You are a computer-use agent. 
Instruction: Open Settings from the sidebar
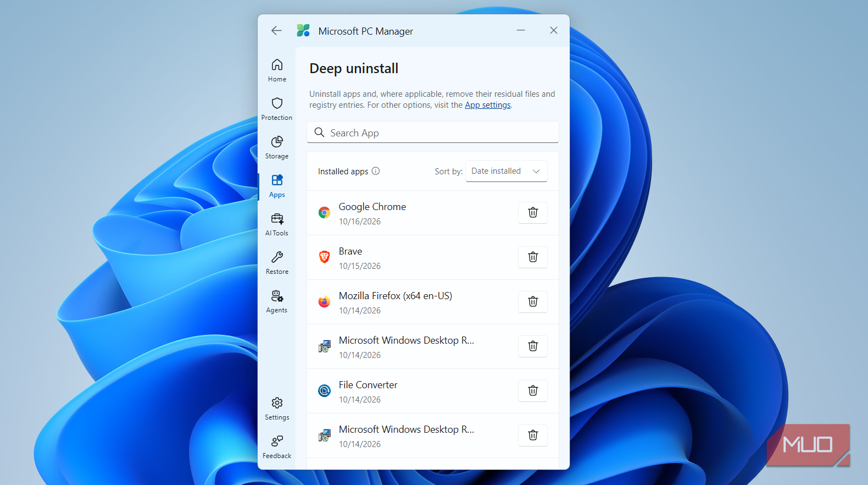point(277,409)
